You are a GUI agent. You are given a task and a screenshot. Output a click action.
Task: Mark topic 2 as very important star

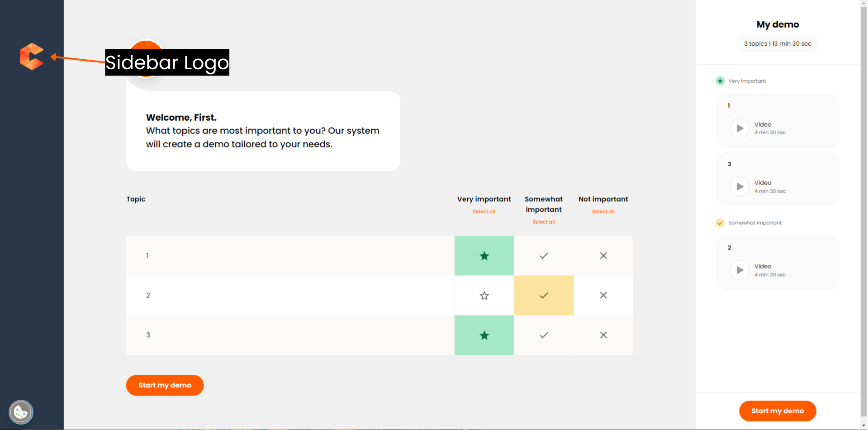(484, 296)
